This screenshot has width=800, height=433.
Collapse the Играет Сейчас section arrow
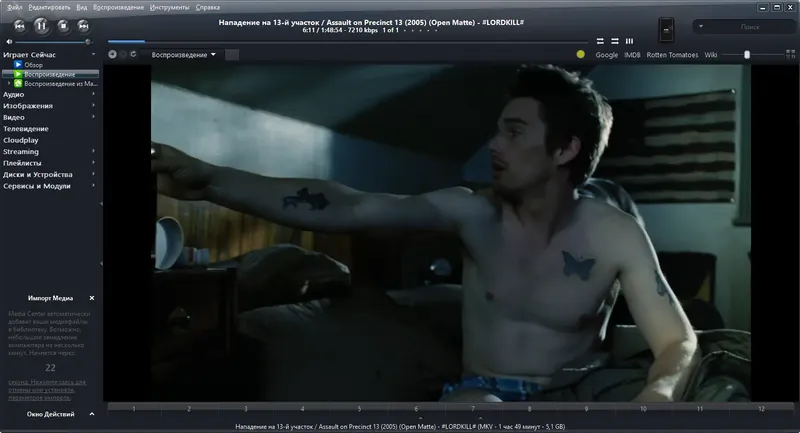coord(93,54)
